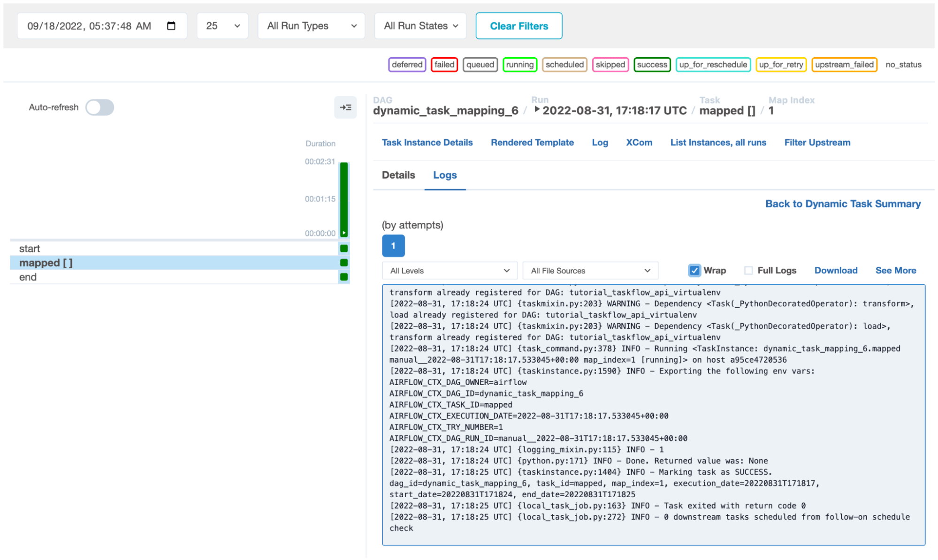Enable the Auto-refresh toggle
Image resolution: width=938 pixels, height=560 pixels.
99,107
